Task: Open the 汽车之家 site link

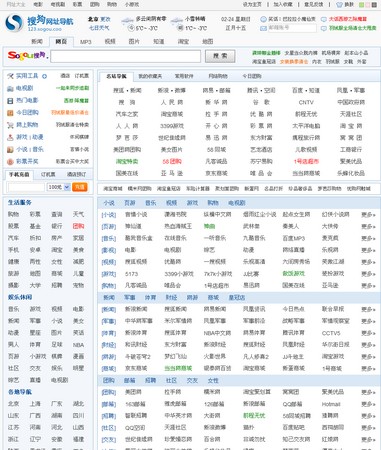Action: click(127, 114)
